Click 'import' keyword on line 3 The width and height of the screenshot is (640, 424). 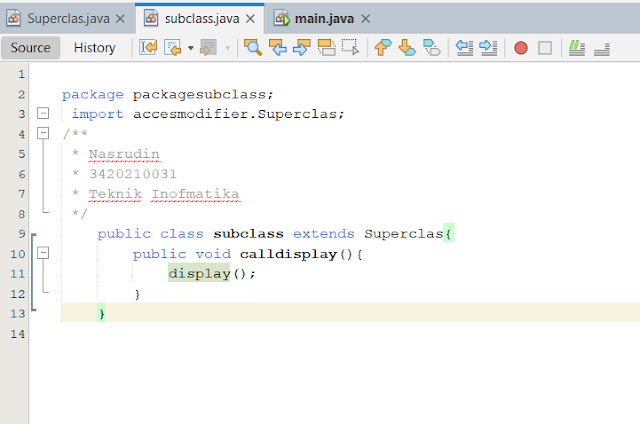click(98, 114)
